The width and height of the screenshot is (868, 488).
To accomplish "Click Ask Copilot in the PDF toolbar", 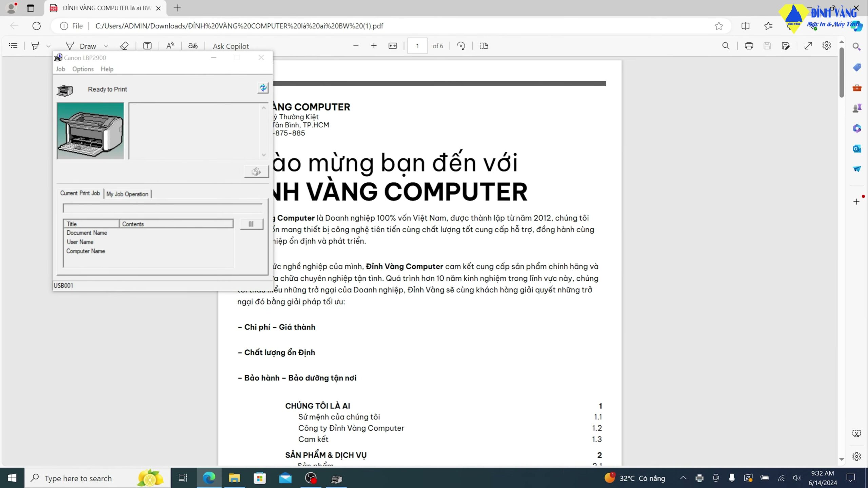I will (231, 46).
